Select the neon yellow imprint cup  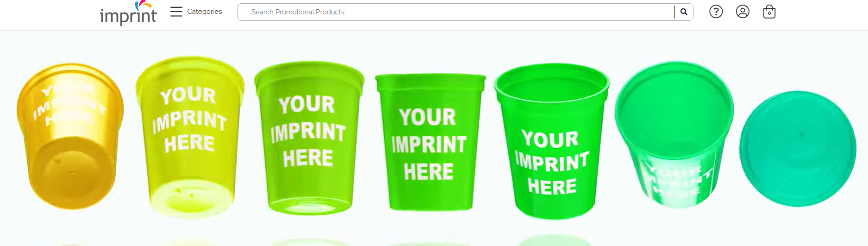pyautogui.click(x=190, y=137)
